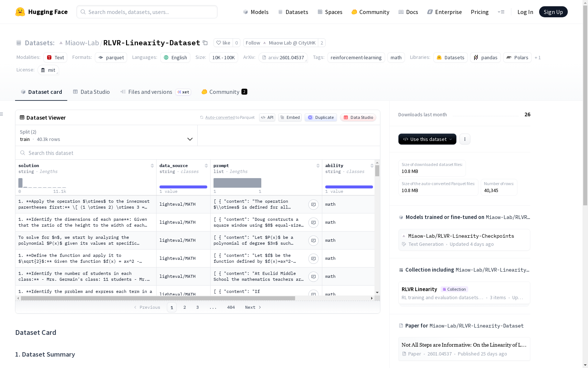Switch to the Dataset card tab
588x368 pixels.
[x=41, y=92]
